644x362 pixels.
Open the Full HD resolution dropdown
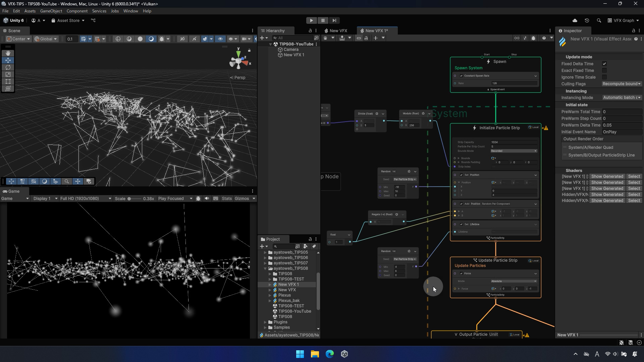86,198
